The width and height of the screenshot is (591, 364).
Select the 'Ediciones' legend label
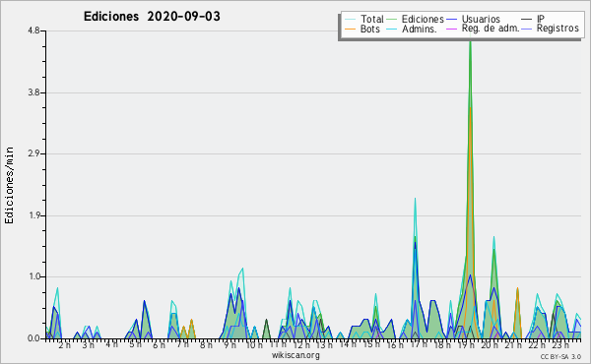pos(423,19)
